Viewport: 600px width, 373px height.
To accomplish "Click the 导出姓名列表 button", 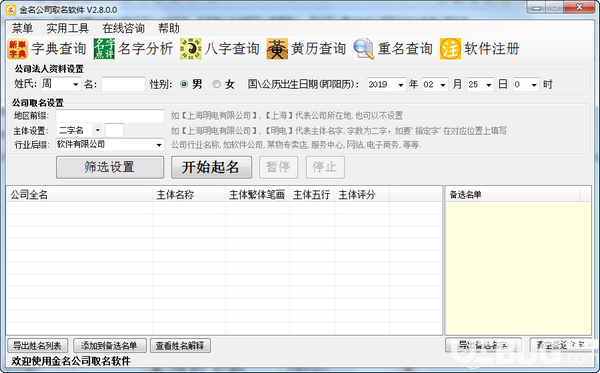I will [38, 346].
